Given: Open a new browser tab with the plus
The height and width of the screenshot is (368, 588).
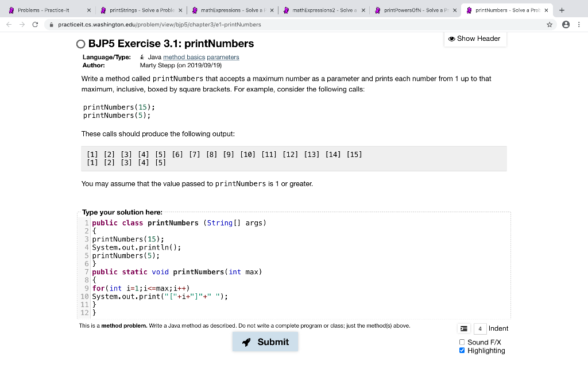Looking at the screenshot, I should point(560,10).
